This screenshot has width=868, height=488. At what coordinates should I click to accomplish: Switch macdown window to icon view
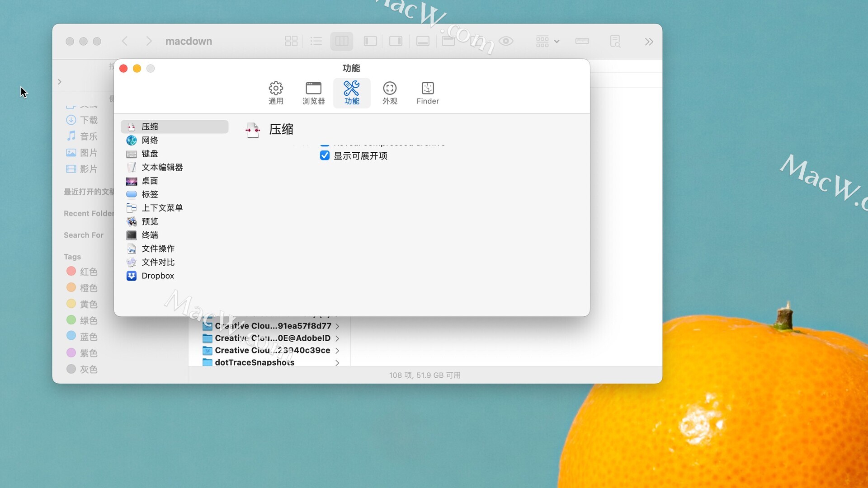tap(291, 41)
